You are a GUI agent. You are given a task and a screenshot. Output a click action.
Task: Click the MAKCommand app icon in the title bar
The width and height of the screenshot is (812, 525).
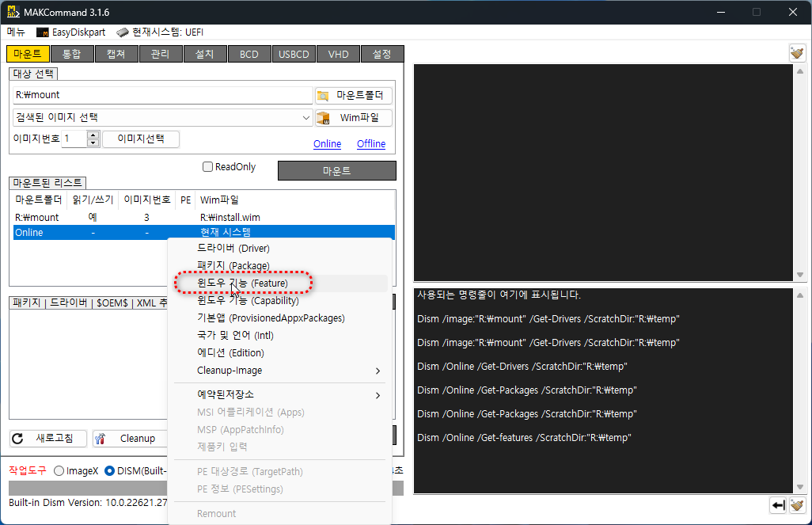point(13,12)
